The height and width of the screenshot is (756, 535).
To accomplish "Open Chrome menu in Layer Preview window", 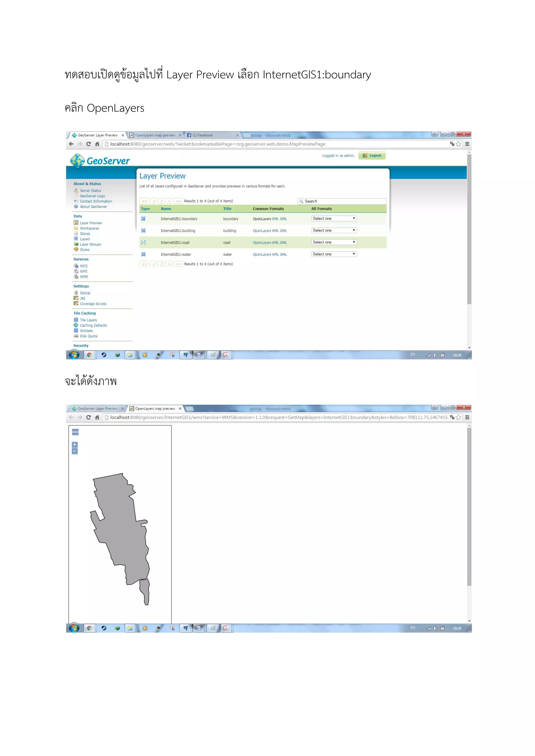I will click(467, 144).
